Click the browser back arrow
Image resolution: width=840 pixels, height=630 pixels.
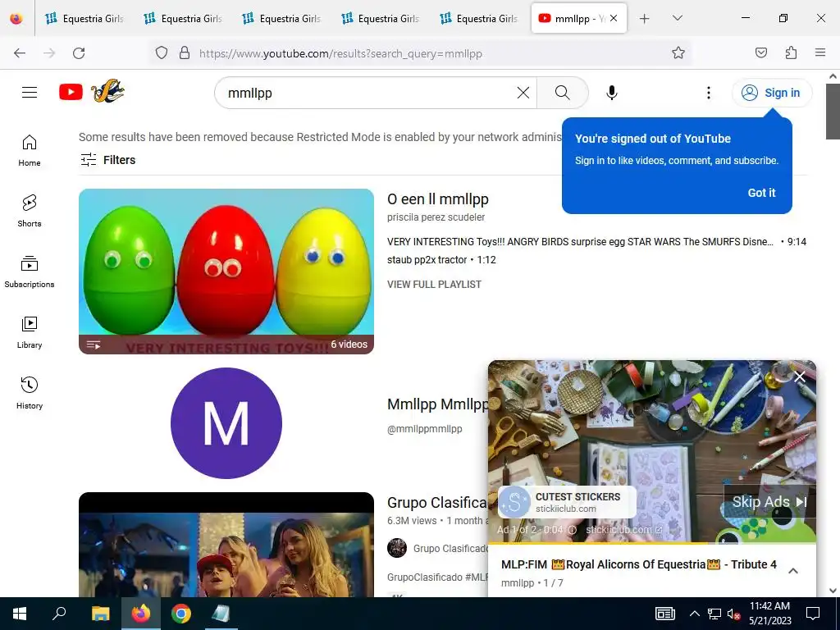point(20,53)
